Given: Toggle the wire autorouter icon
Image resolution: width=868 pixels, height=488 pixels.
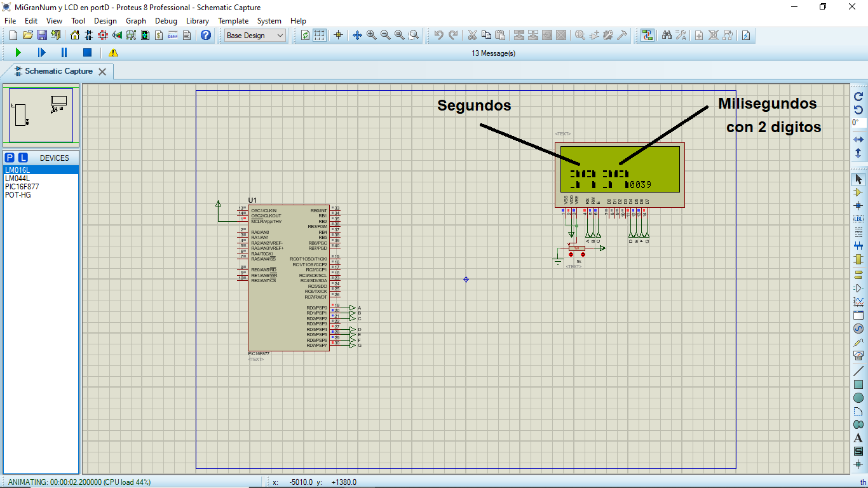Looking at the screenshot, I should pos(647,36).
